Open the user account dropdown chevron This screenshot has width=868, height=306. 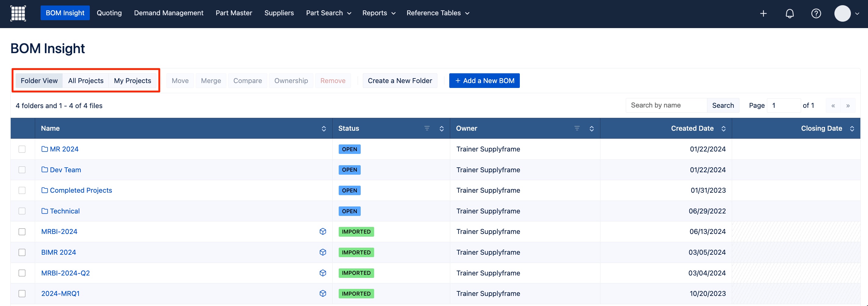pyautogui.click(x=857, y=14)
